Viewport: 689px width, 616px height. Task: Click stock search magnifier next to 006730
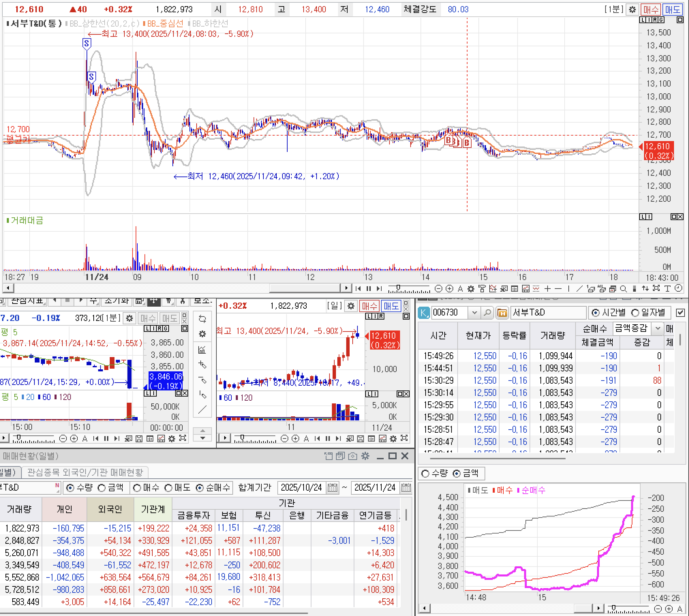click(x=487, y=312)
